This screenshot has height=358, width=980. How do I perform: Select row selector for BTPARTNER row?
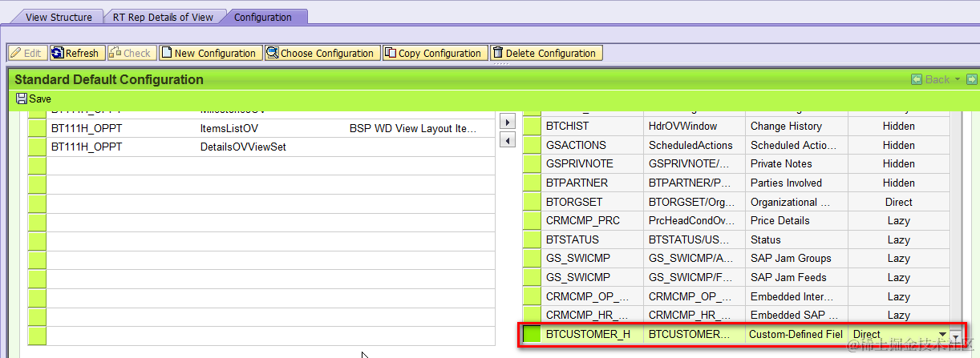[532, 183]
